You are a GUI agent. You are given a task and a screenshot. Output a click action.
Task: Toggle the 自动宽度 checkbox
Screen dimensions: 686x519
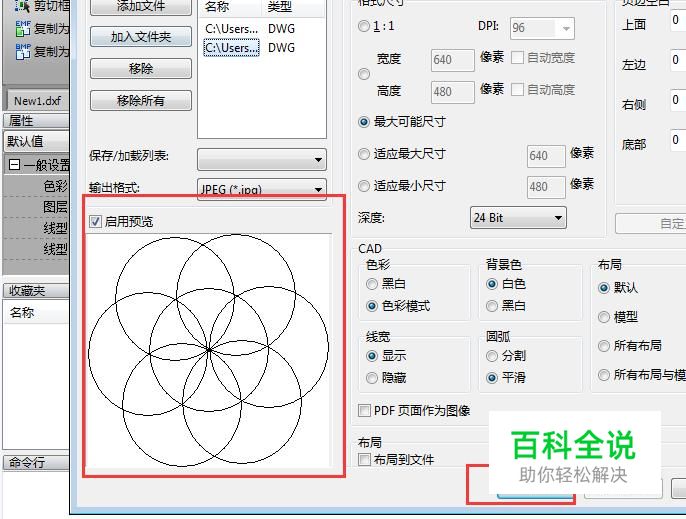(517, 57)
